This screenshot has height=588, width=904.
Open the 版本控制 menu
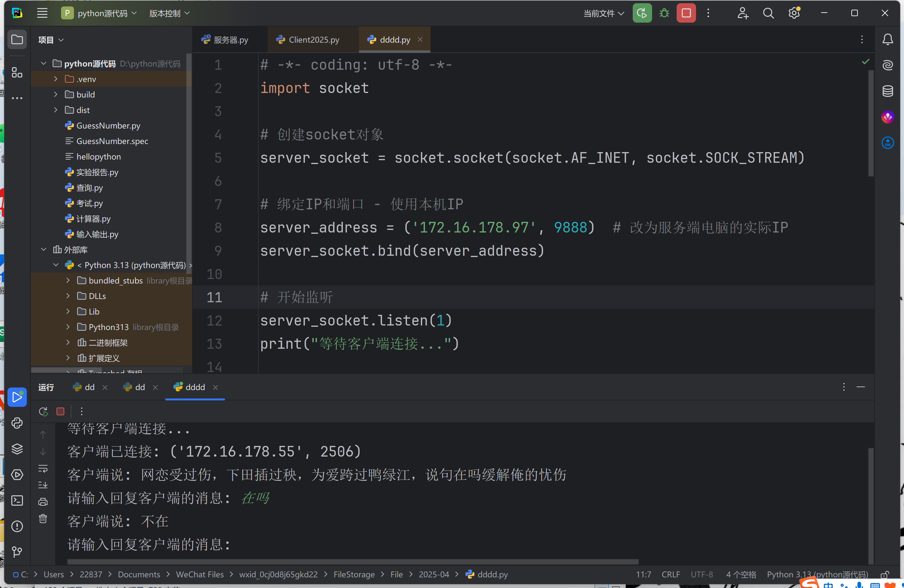point(169,14)
